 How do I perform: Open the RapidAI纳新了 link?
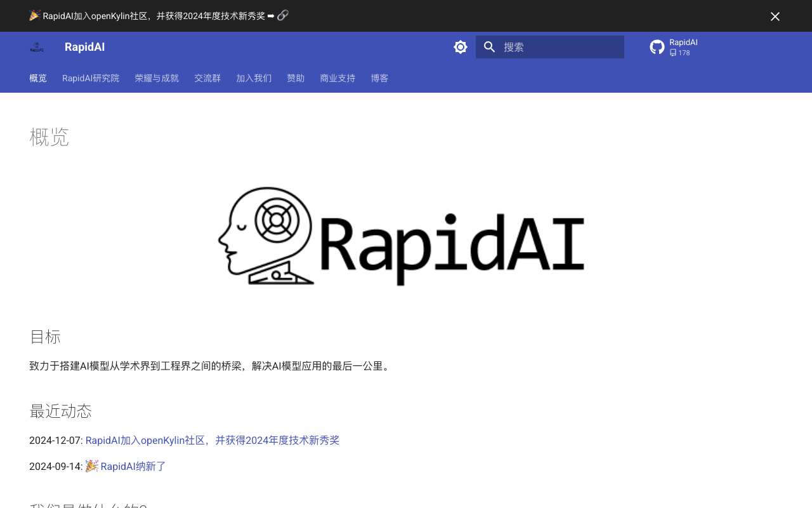click(x=133, y=466)
